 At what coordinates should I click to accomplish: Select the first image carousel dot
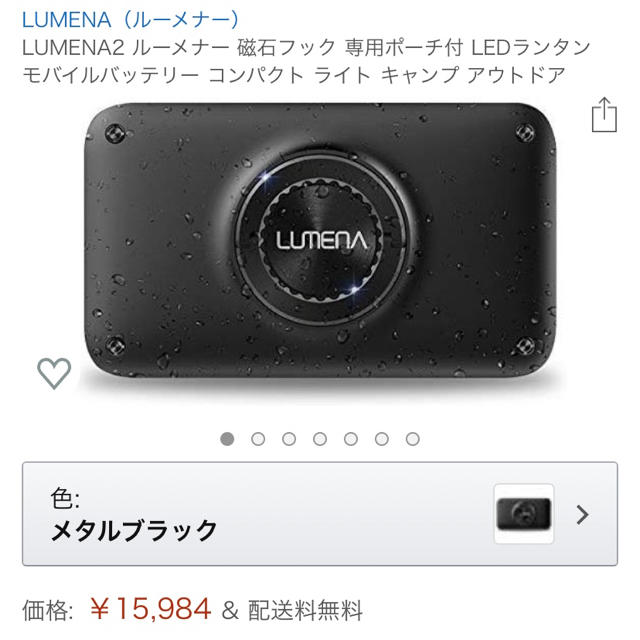tap(227, 439)
